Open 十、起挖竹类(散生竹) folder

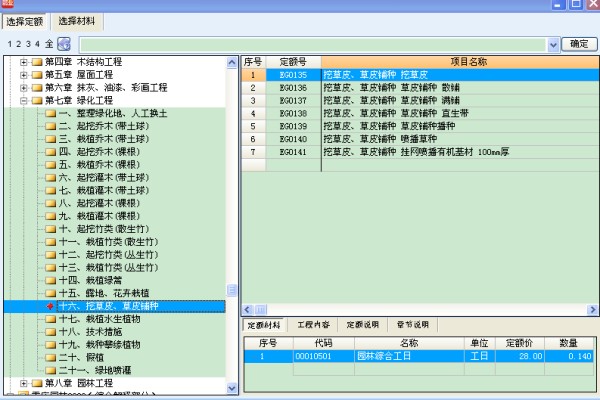(104, 229)
